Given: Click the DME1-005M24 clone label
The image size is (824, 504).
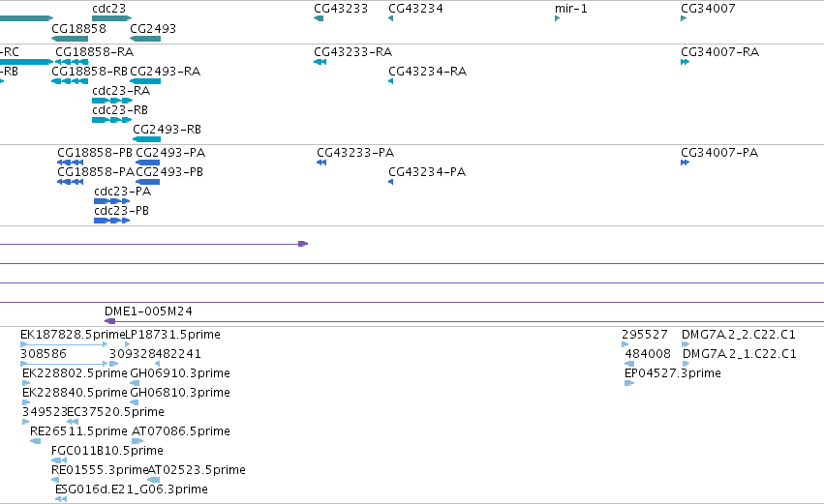Looking at the screenshot, I should tap(149, 311).
